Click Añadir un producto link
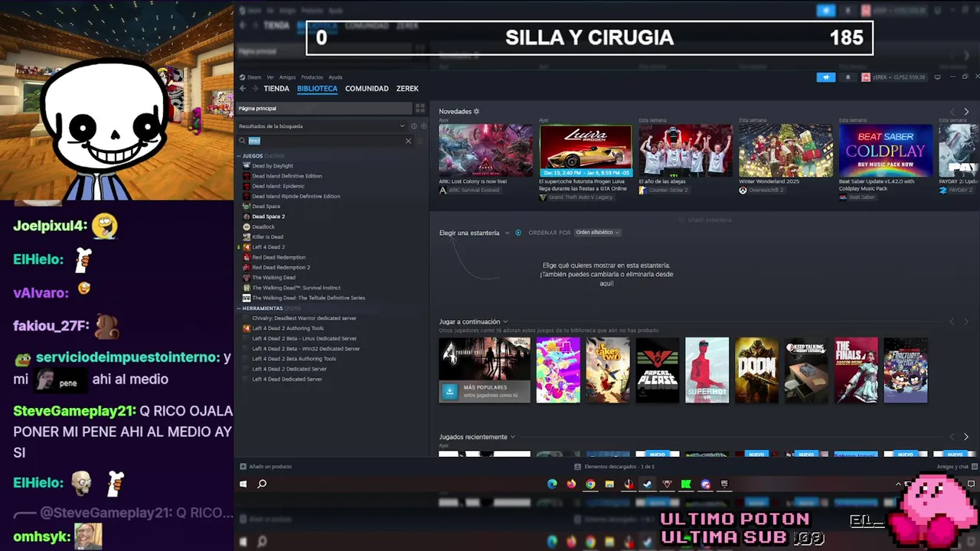This screenshot has height=551, width=980. click(x=270, y=467)
